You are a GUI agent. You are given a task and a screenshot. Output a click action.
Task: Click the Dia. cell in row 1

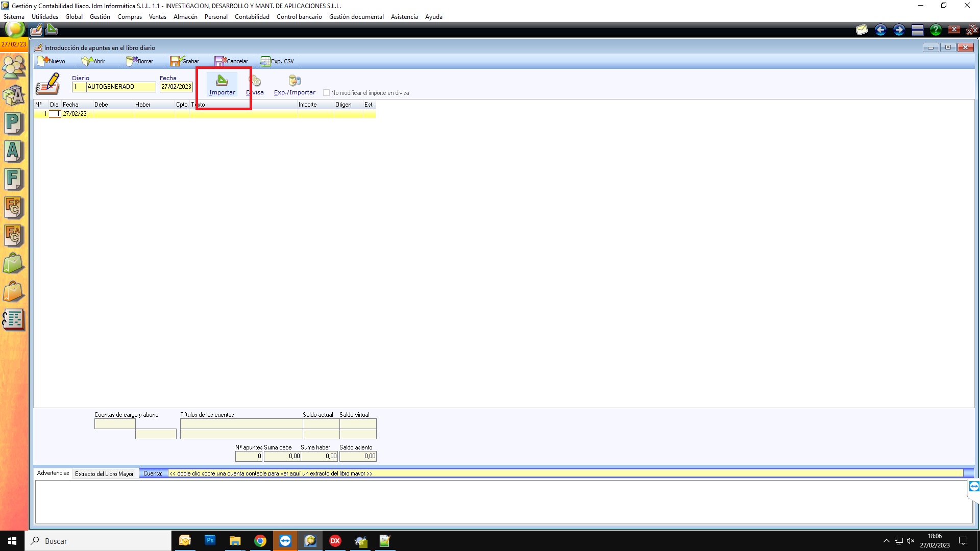55,114
